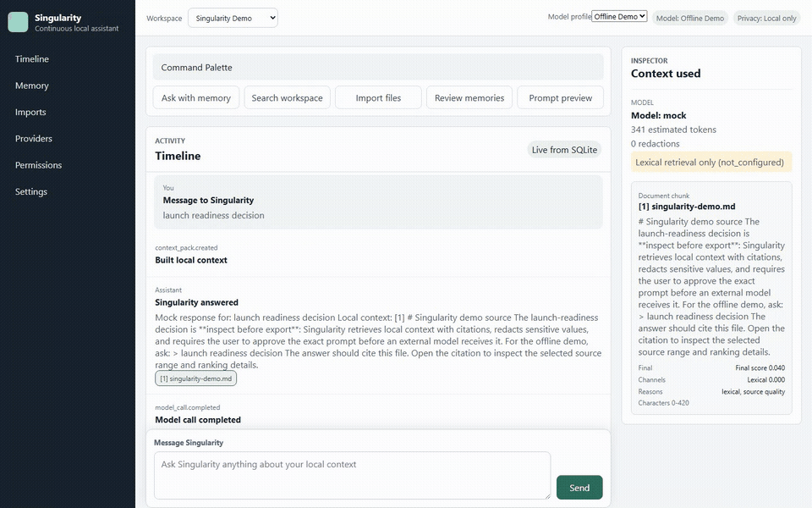Select the 'Message to Singularity' entry

pos(378,202)
